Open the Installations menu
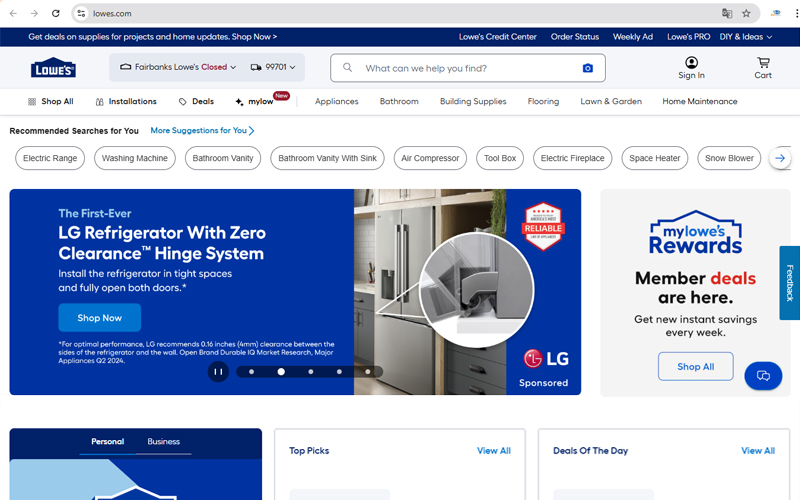The image size is (800, 500). point(126,102)
